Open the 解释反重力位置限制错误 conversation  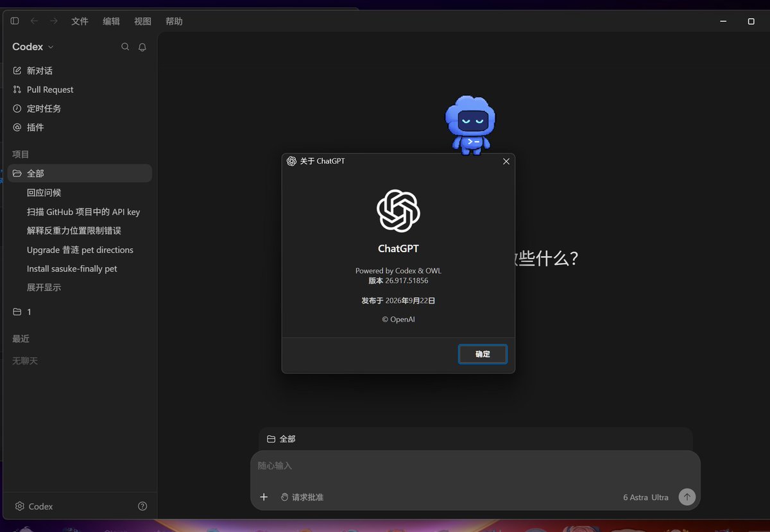(80, 230)
